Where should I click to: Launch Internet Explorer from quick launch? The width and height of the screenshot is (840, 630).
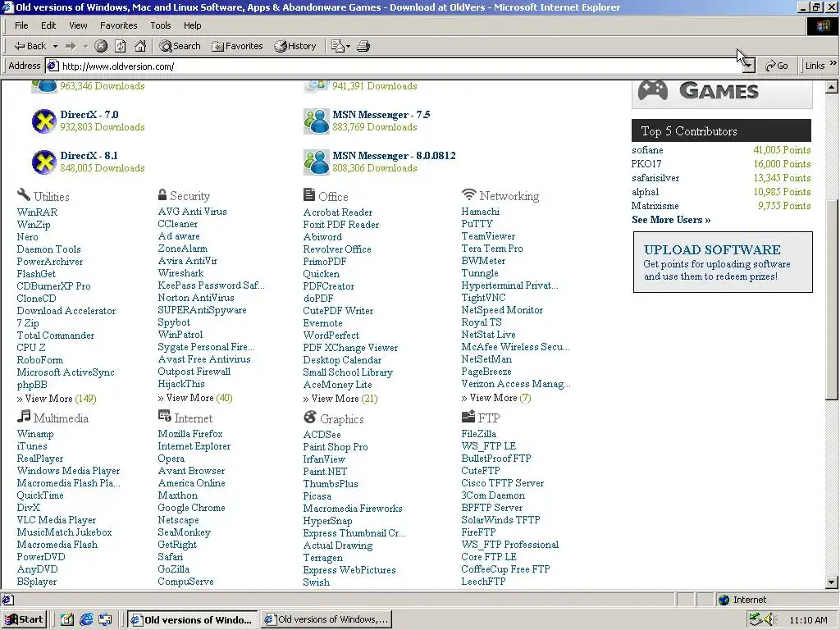tap(86, 620)
